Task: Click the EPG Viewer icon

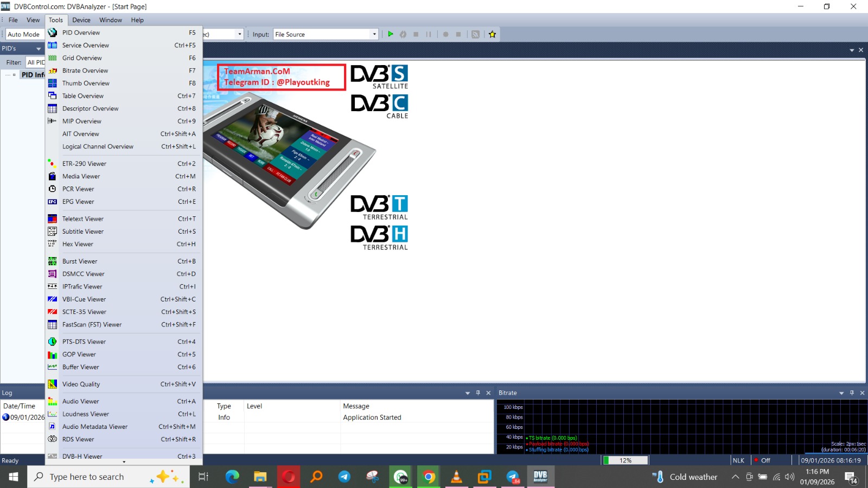Action: (x=53, y=202)
